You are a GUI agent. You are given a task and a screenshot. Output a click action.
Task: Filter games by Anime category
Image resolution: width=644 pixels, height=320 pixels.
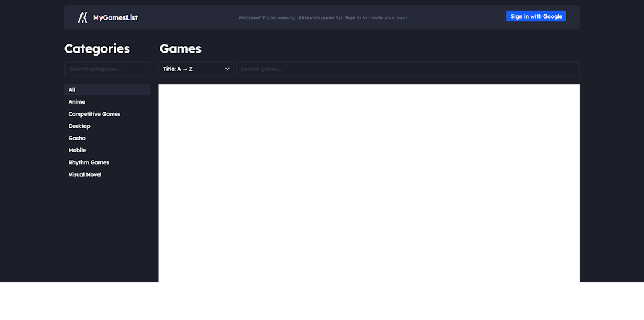click(77, 102)
